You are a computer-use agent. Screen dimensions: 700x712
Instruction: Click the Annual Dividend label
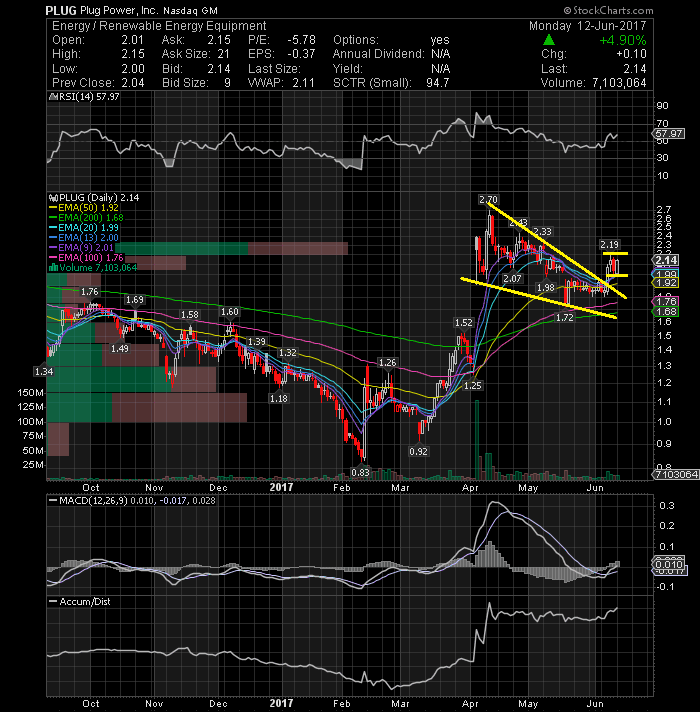point(378,54)
